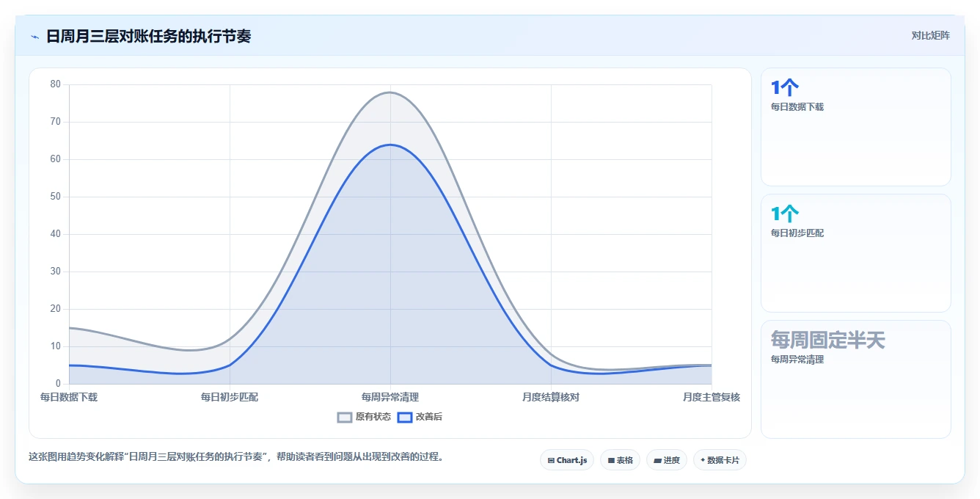980x499 pixels.
Task: Click the square icon in 表格 tag
Action: [611, 461]
